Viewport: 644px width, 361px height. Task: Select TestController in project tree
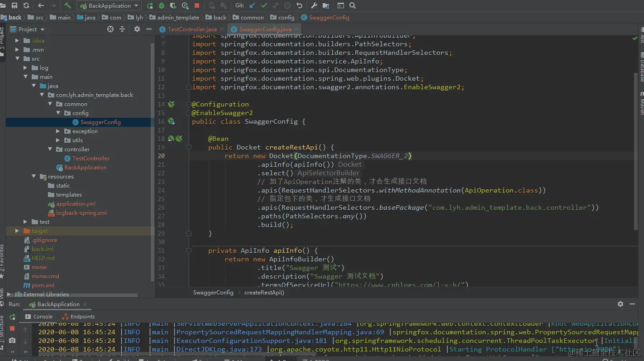(86, 158)
